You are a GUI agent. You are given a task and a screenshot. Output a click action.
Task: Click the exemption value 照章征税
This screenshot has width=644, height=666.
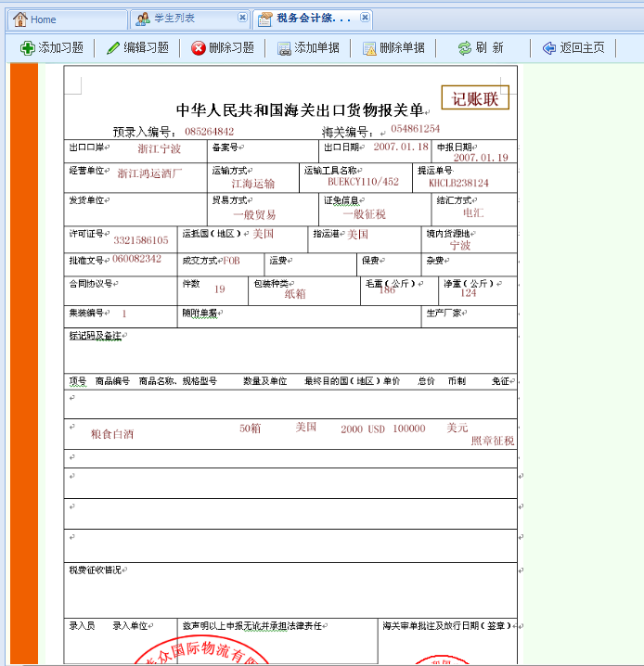pos(493,441)
